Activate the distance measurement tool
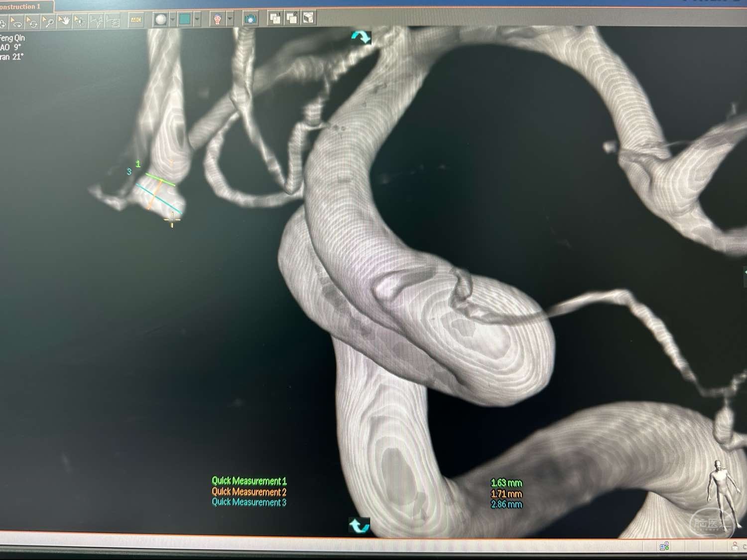This screenshot has height=560, width=747. pyautogui.click(x=97, y=21)
